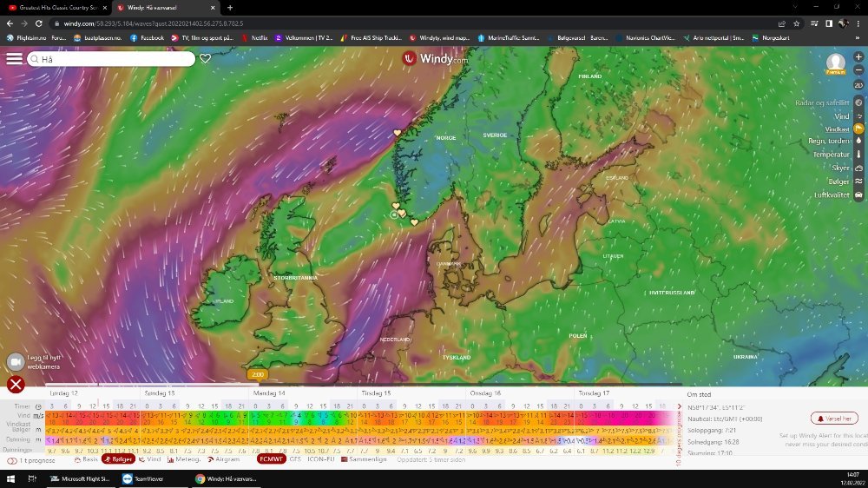This screenshot has width=868, height=488.
Task: Select Mandag 14 in forecast table
Action: click(x=269, y=393)
